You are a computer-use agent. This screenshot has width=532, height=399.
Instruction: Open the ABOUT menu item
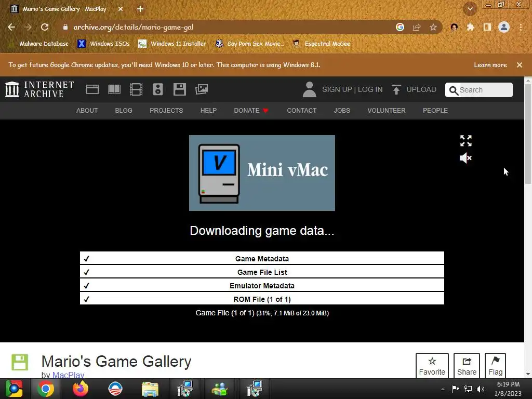click(87, 111)
